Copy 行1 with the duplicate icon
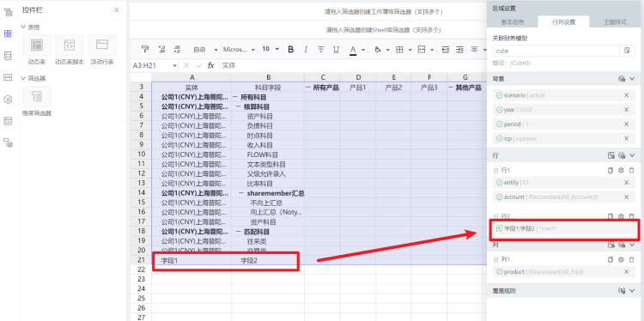This screenshot has height=321, width=644. [611, 170]
